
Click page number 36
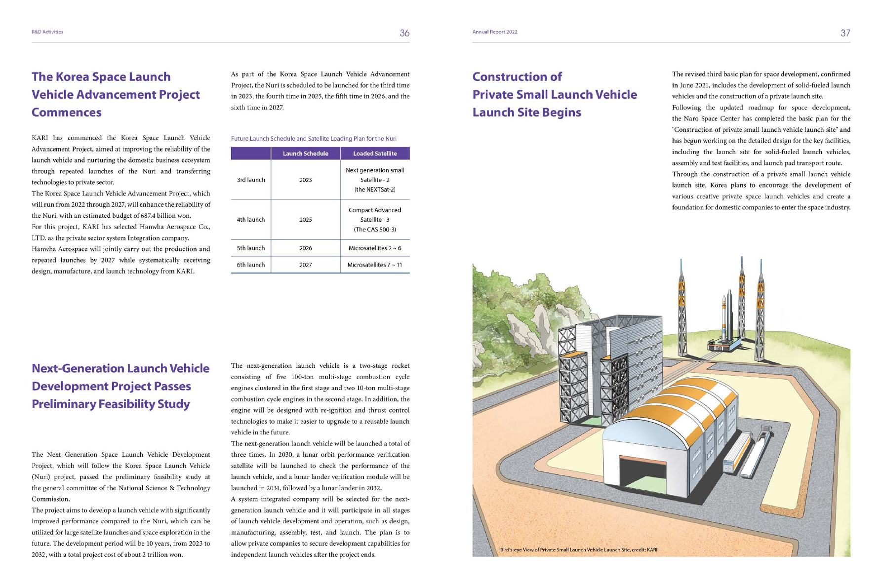tap(404, 33)
